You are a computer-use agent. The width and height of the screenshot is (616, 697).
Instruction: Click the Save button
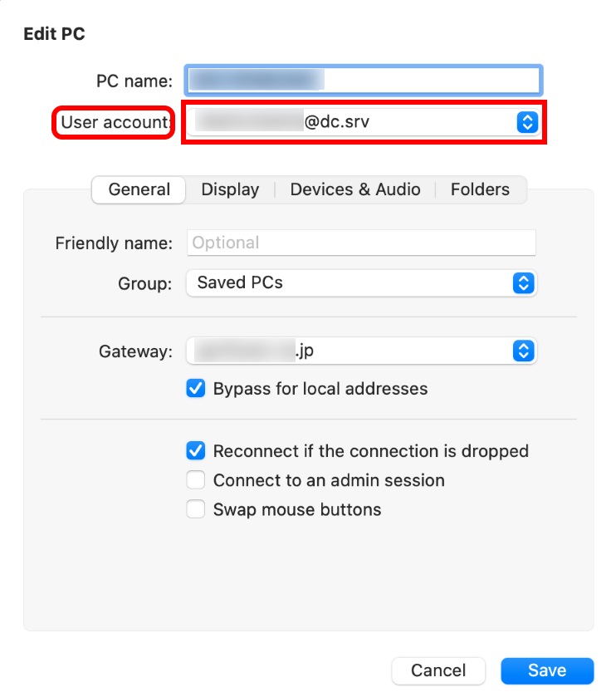(547, 670)
